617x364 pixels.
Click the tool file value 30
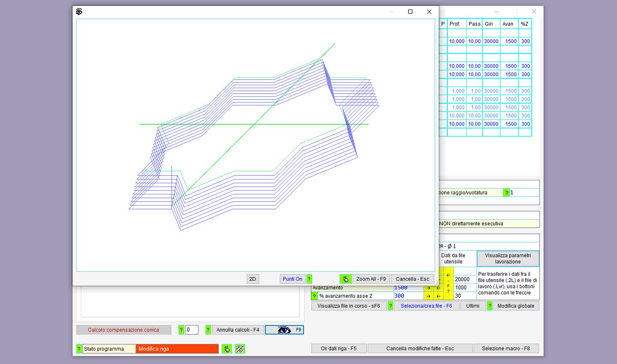point(465,296)
